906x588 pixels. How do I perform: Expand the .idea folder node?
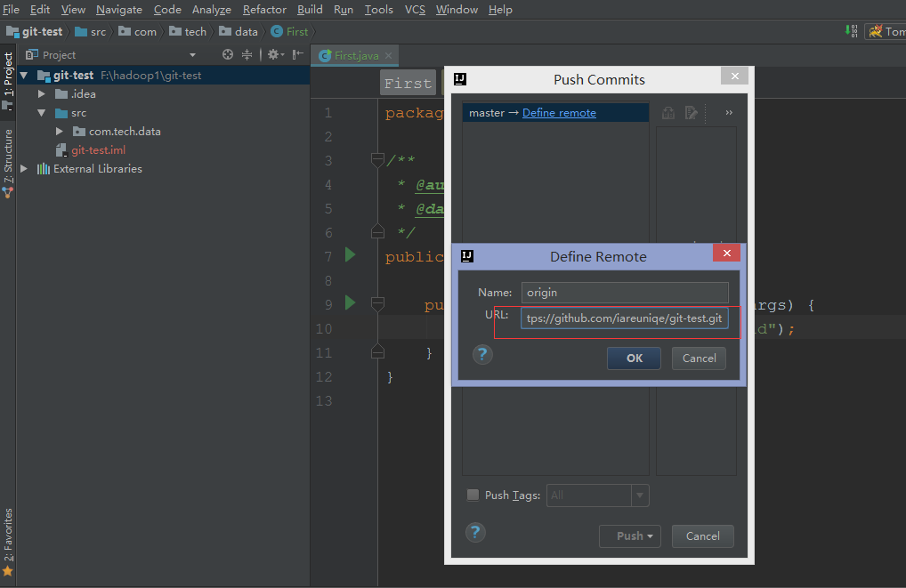(42, 93)
